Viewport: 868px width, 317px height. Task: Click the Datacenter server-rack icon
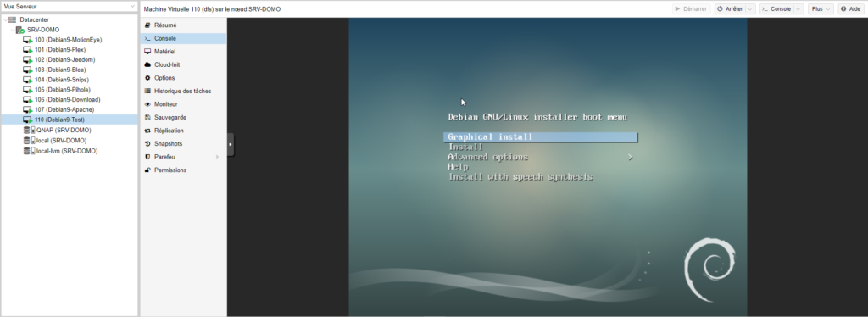pos(12,19)
